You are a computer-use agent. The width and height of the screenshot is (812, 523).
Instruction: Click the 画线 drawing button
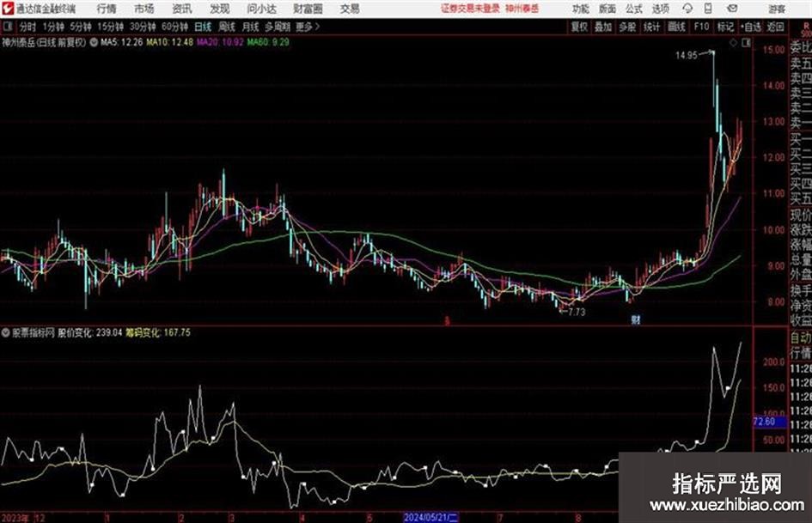(x=676, y=27)
